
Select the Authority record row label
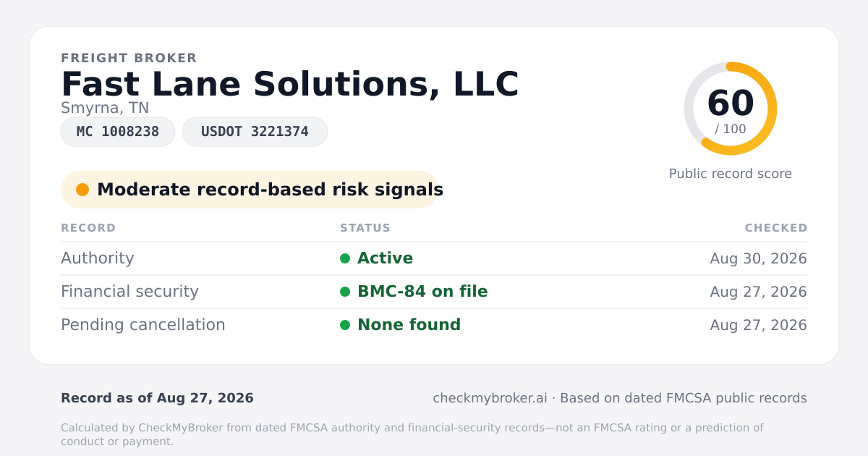click(98, 258)
